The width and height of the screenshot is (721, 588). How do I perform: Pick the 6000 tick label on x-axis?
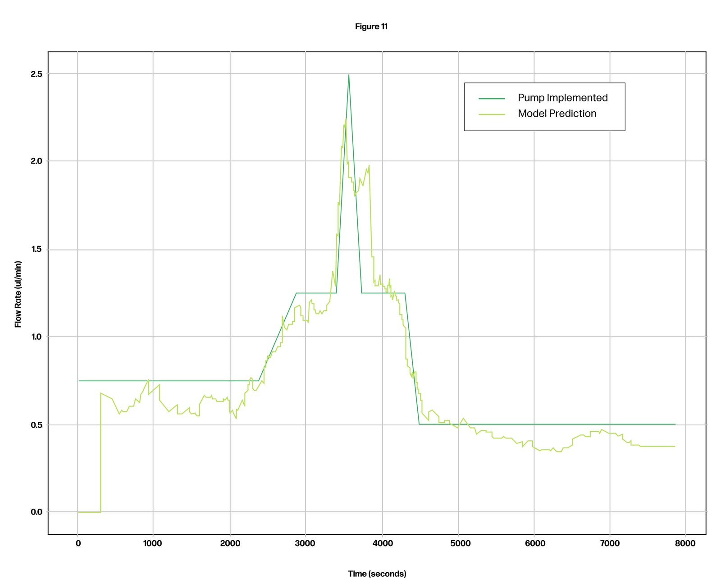click(x=534, y=543)
